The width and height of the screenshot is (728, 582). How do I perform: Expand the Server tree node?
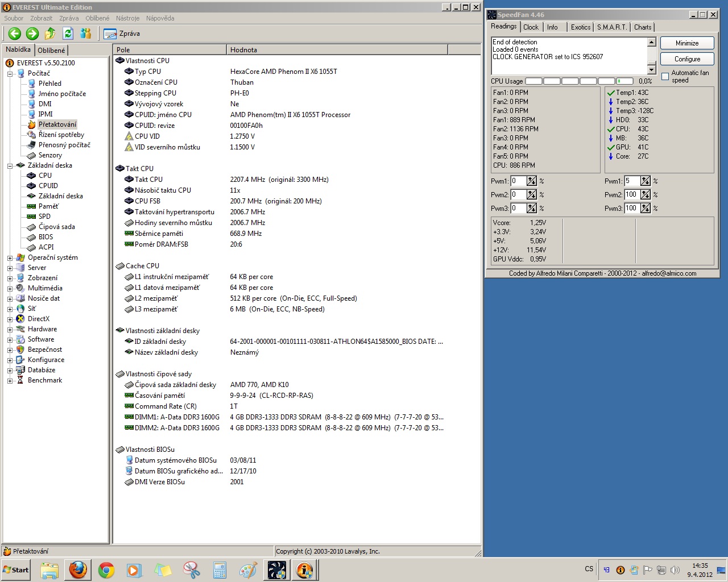click(10, 268)
